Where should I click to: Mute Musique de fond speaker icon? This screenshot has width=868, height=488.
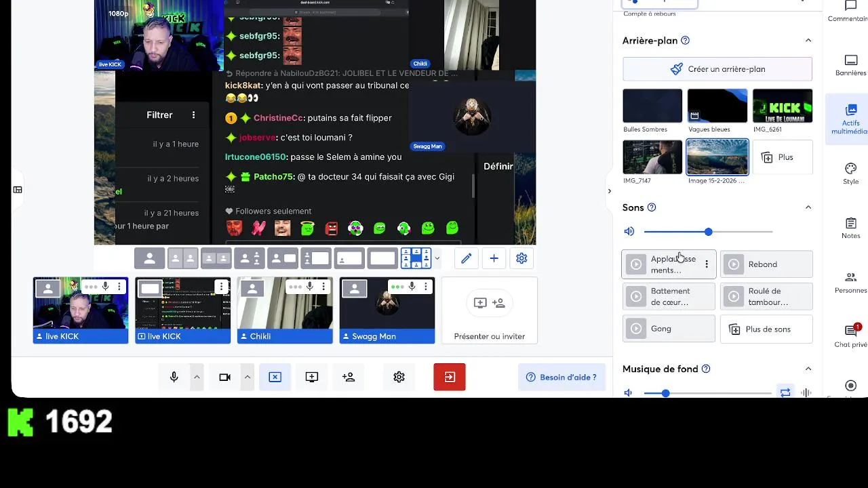click(x=629, y=393)
